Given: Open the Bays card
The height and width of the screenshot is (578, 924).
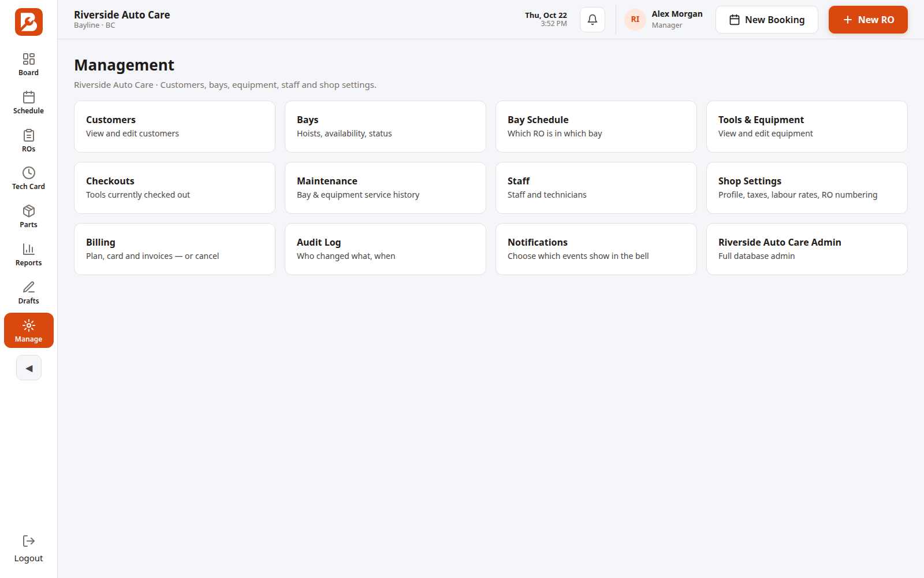Looking at the screenshot, I should [x=385, y=127].
